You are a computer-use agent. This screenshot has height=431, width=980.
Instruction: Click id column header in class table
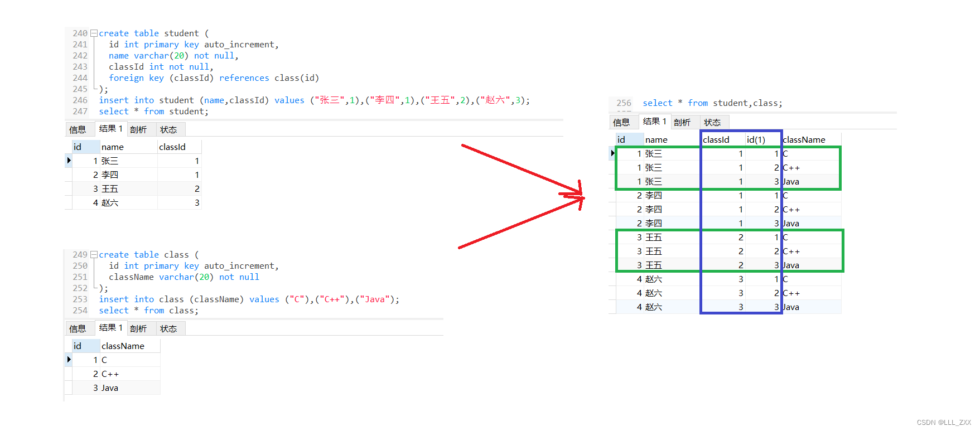86,346
